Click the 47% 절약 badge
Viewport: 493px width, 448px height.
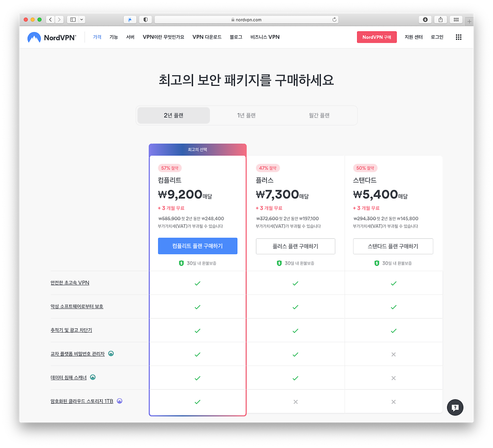[267, 168]
